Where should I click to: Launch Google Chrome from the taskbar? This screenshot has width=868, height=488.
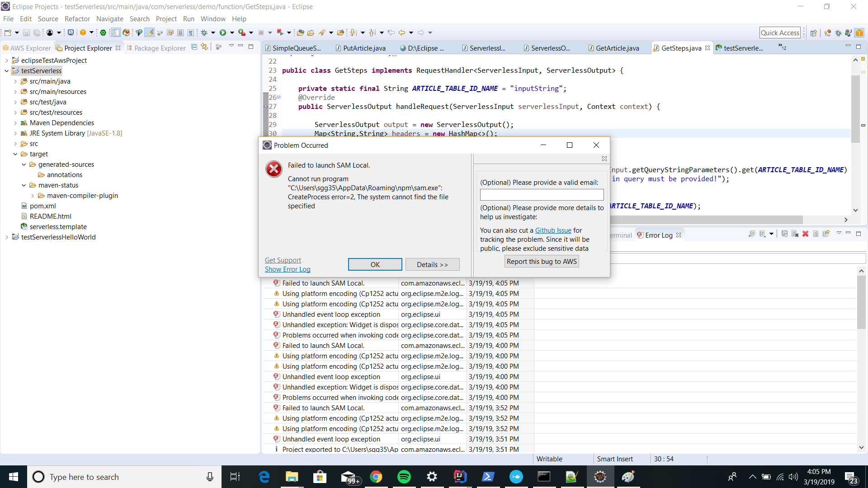coord(376,476)
